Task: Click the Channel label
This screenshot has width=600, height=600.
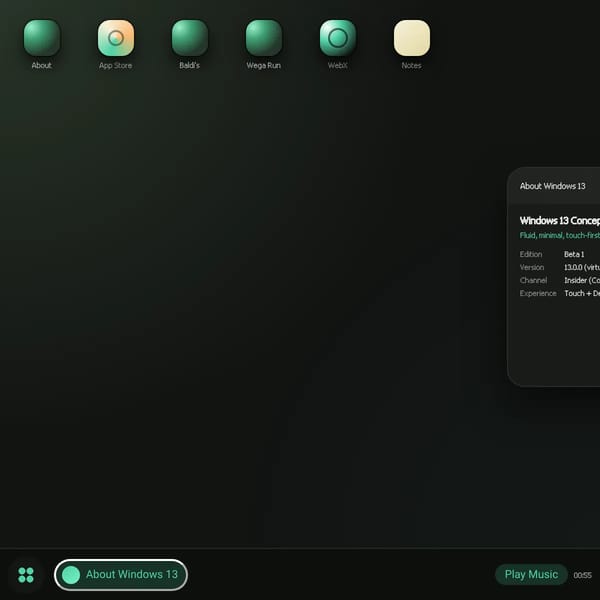Action: coord(533,280)
